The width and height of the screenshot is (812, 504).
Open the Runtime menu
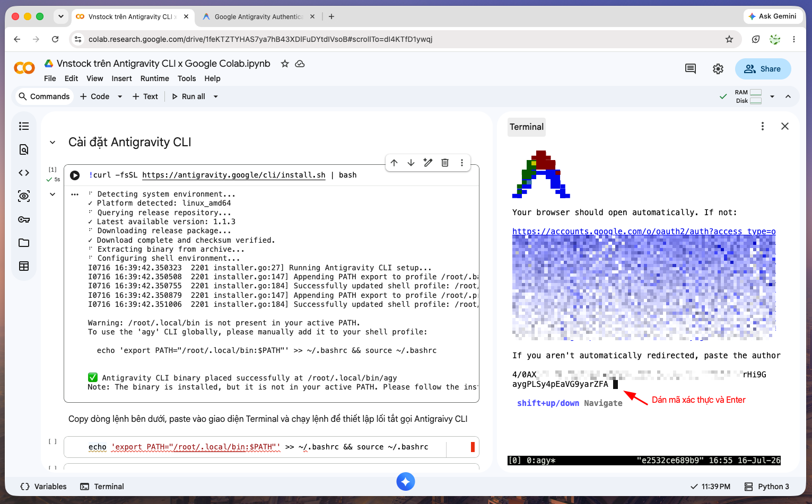click(155, 78)
